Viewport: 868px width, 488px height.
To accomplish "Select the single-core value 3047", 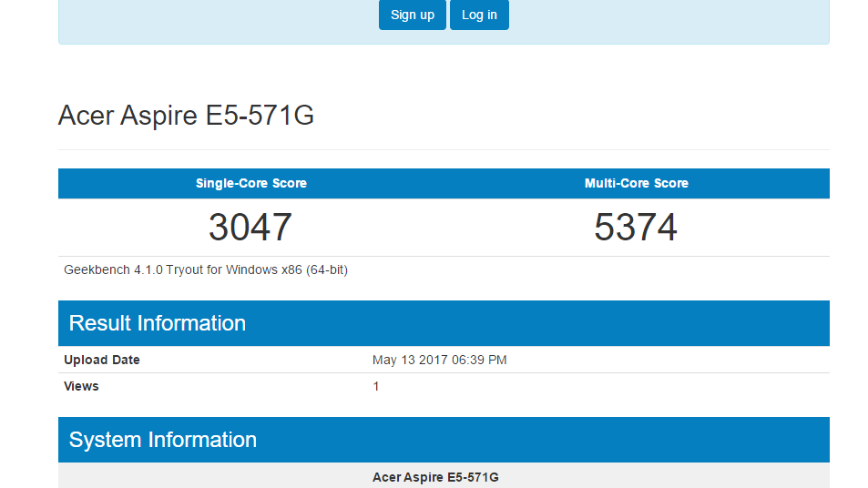I will [250, 227].
